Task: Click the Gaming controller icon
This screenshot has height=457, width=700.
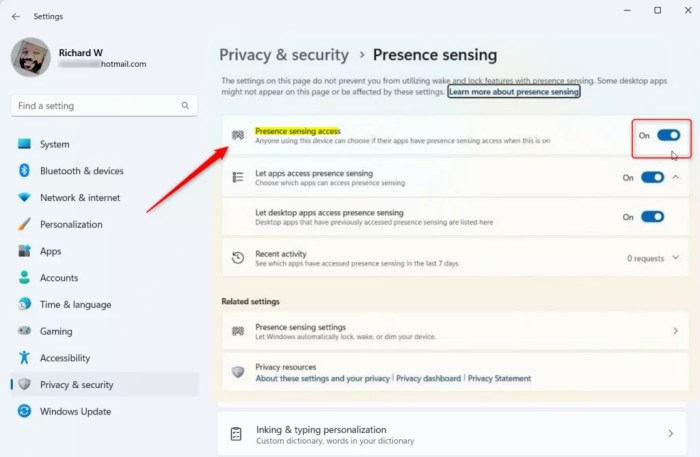Action: 24,331
